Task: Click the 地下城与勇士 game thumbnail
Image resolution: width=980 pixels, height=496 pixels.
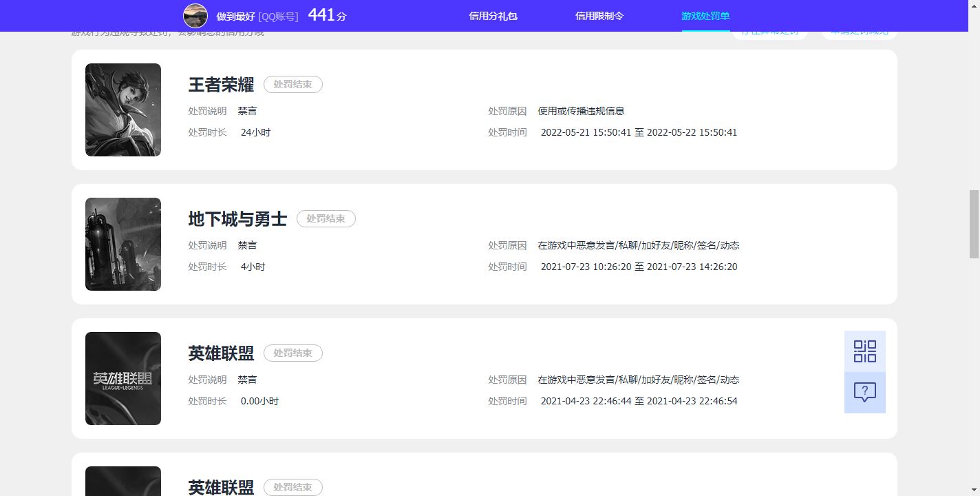Action: (x=122, y=244)
